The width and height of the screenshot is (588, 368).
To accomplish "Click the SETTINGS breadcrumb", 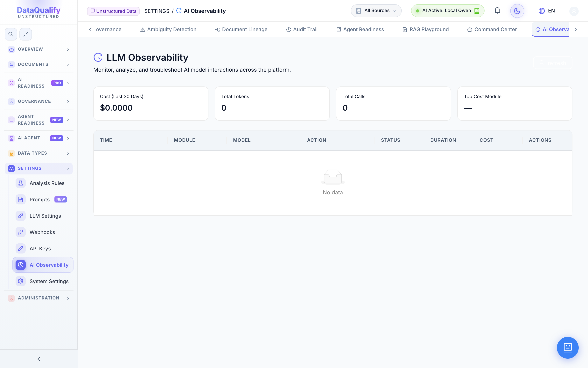I will (x=157, y=11).
